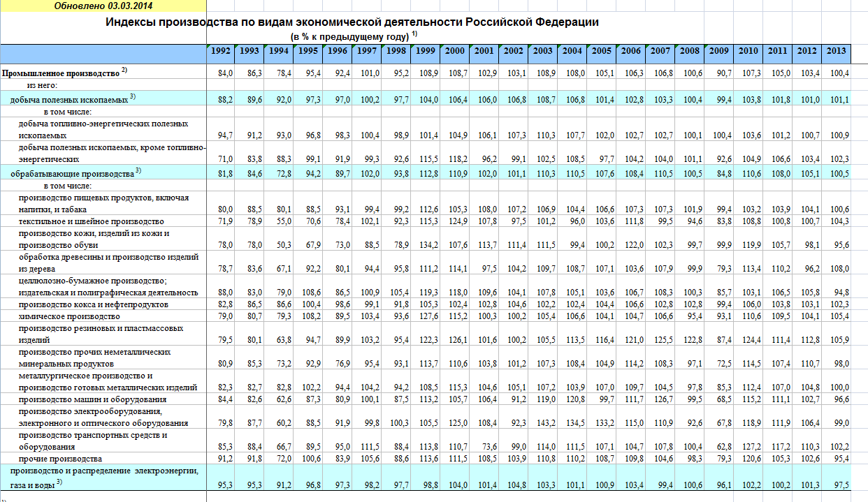Select the 1992 column header
The width and height of the screenshot is (868, 502).
221,51
